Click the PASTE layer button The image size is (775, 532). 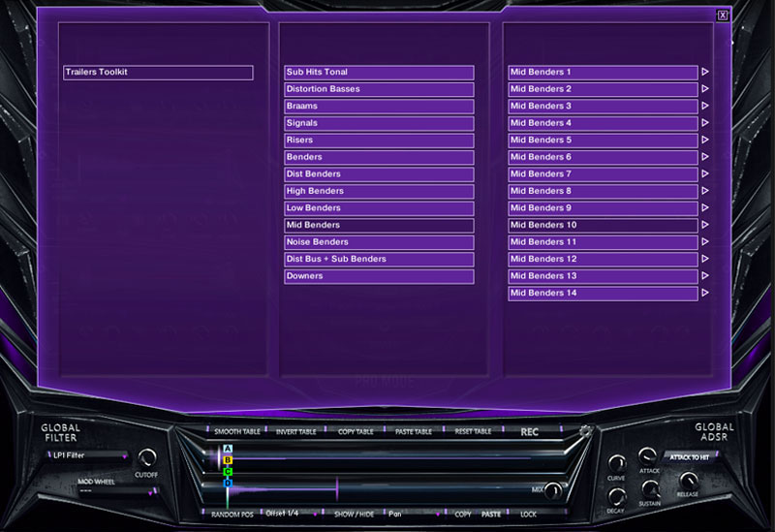[x=491, y=515]
